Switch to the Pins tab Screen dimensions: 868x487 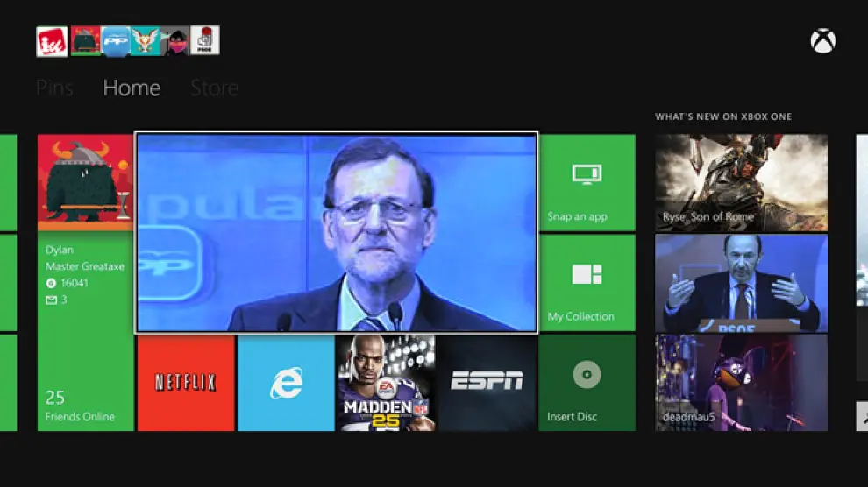54,88
